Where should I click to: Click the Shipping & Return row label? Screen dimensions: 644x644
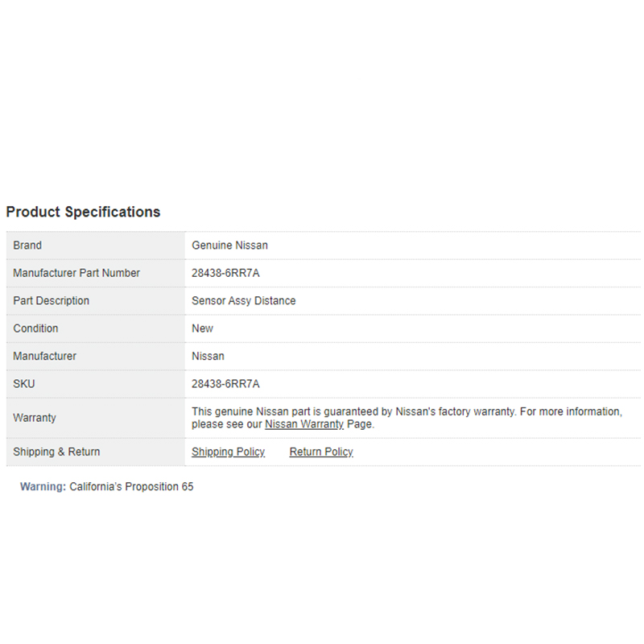pyautogui.click(x=56, y=452)
